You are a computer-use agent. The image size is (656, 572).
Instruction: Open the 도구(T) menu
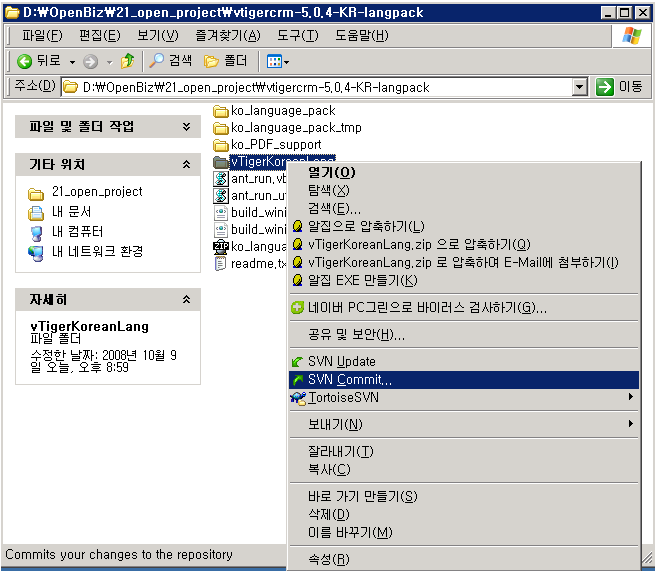(297, 36)
